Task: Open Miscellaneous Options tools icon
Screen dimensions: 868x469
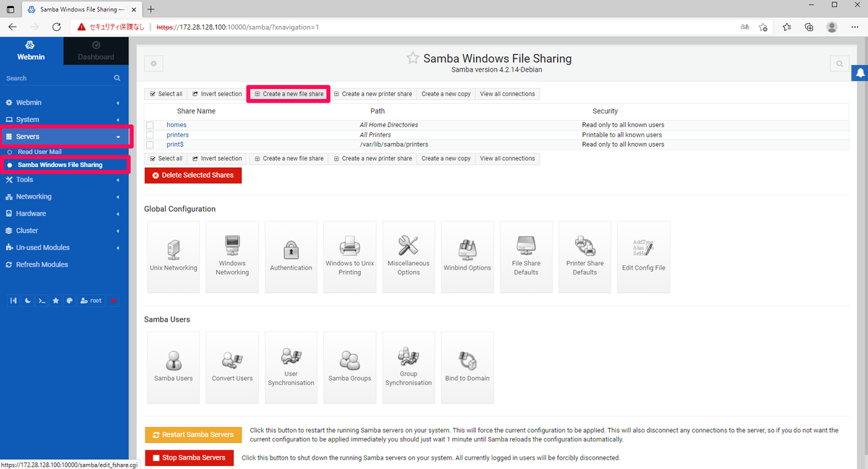Action: pos(409,257)
